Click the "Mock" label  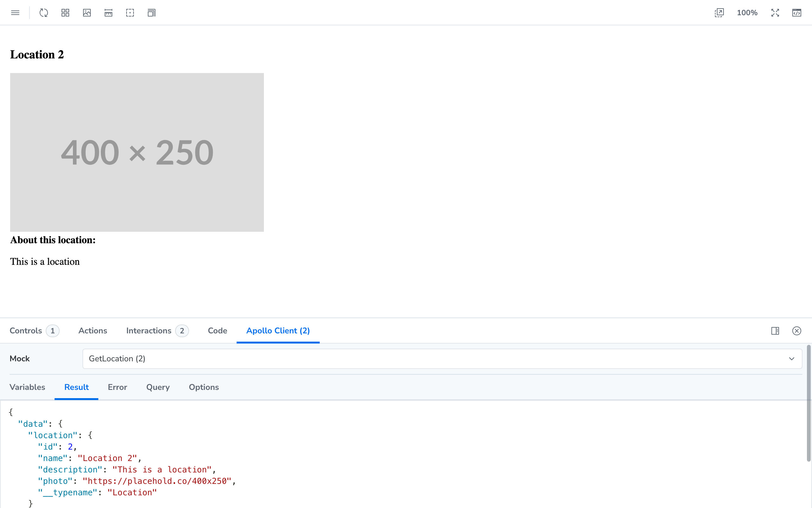(19, 358)
